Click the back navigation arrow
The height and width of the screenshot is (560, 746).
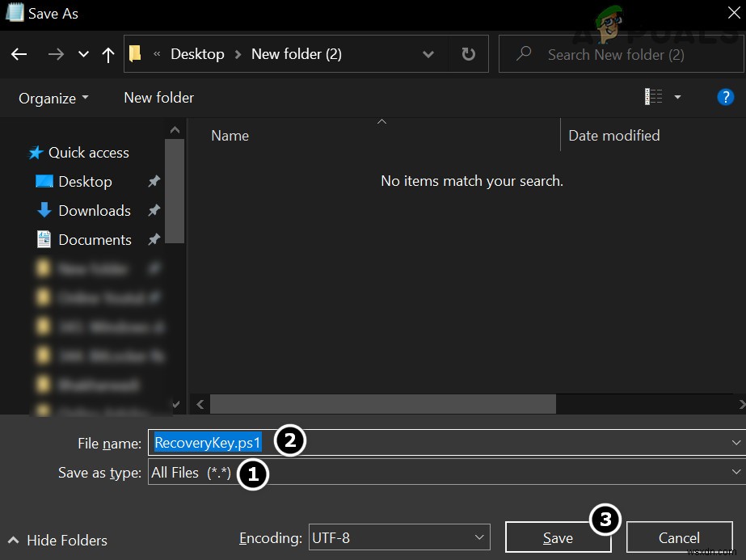point(19,54)
